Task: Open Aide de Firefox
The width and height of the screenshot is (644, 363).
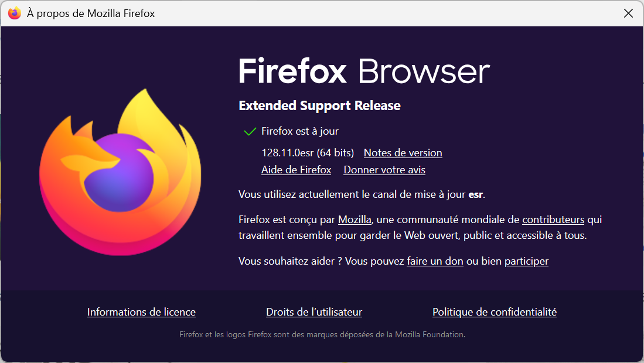Action: [x=296, y=170]
